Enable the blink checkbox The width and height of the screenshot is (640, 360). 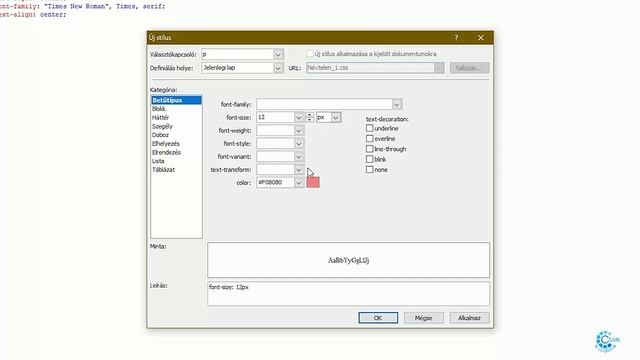pyautogui.click(x=369, y=159)
